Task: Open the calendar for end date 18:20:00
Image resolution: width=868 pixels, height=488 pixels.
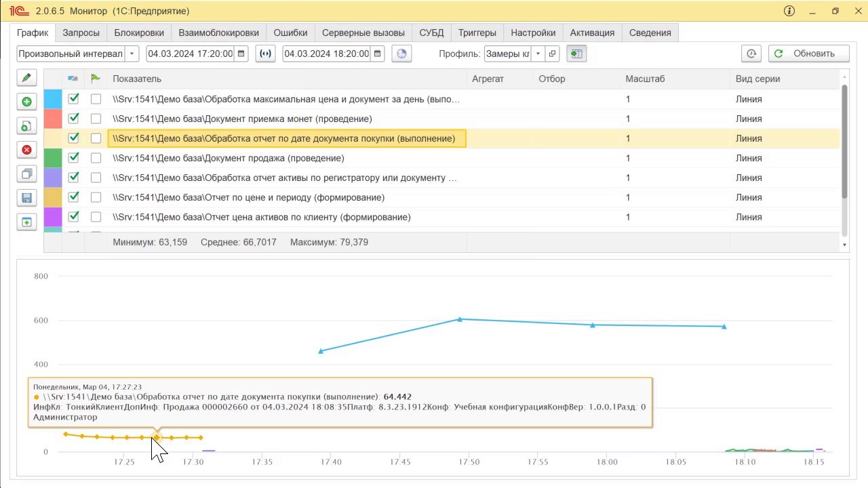Action: point(378,54)
